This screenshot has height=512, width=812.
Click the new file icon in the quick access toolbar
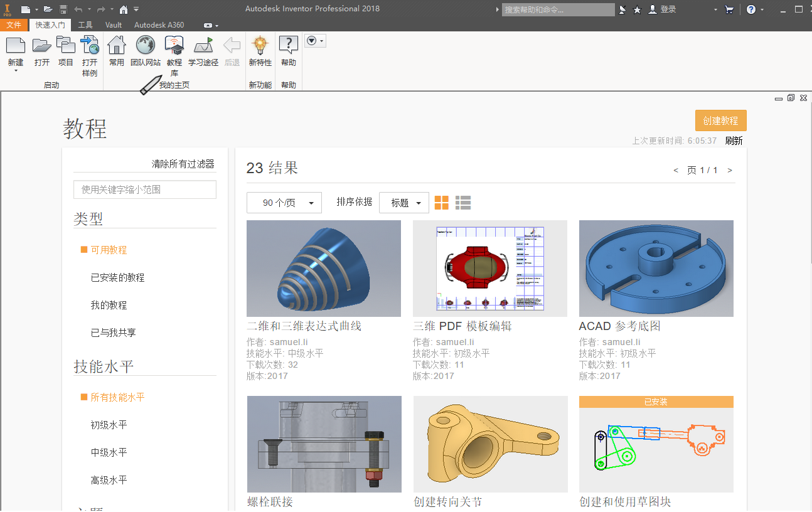pos(25,9)
